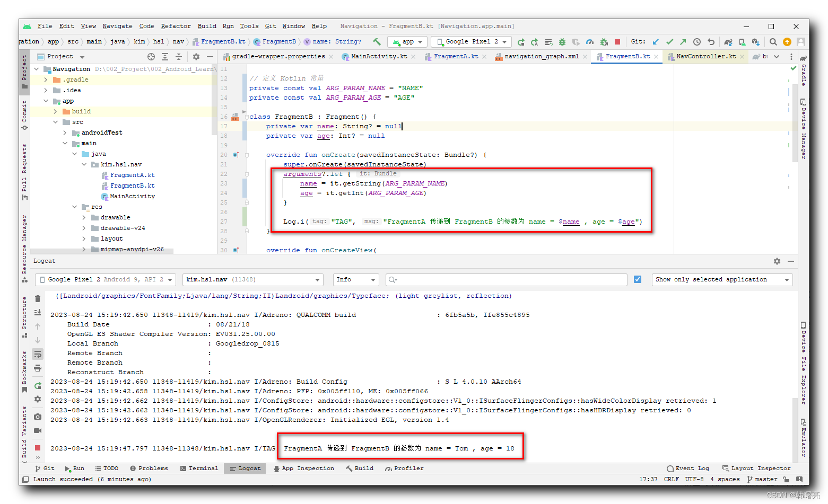The image size is (828, 504).
Task: Close the FragmentA.kt tab
Action: tap(484, 57)
